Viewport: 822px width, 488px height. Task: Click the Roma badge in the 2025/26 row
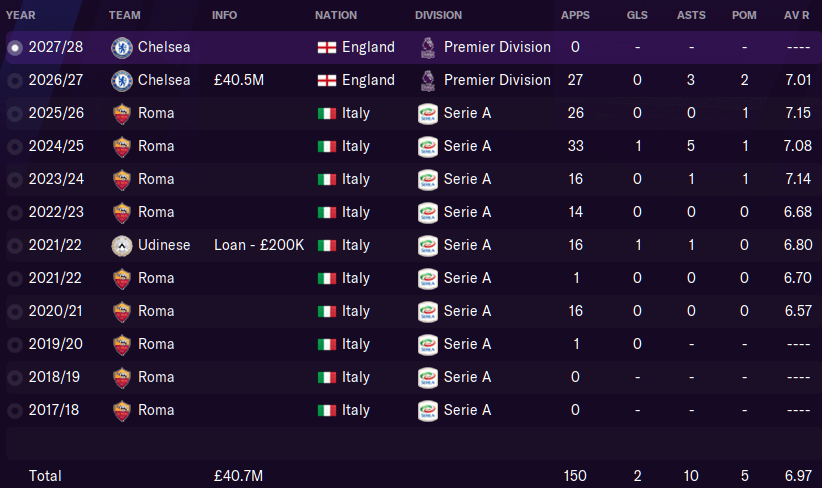(122, 114)
